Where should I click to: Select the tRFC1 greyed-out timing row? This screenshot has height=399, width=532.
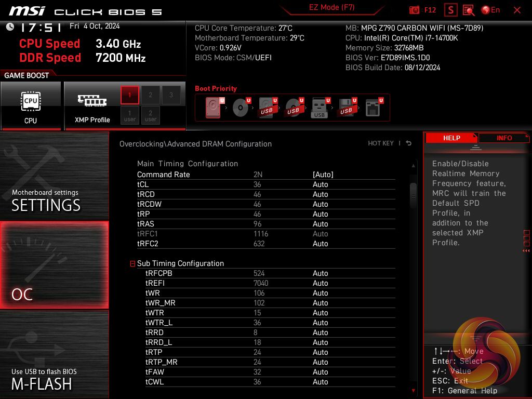(x=266, y=234)
